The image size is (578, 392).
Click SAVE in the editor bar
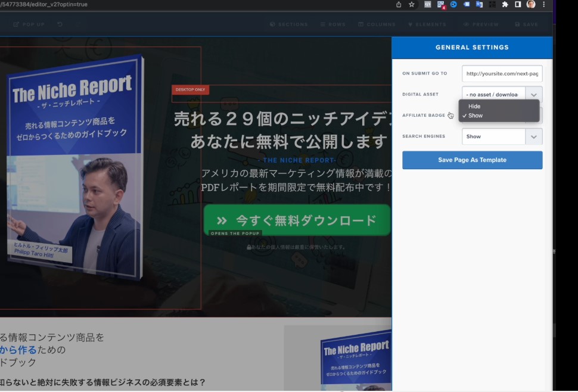pyautogui.click(x=527, y=24)
